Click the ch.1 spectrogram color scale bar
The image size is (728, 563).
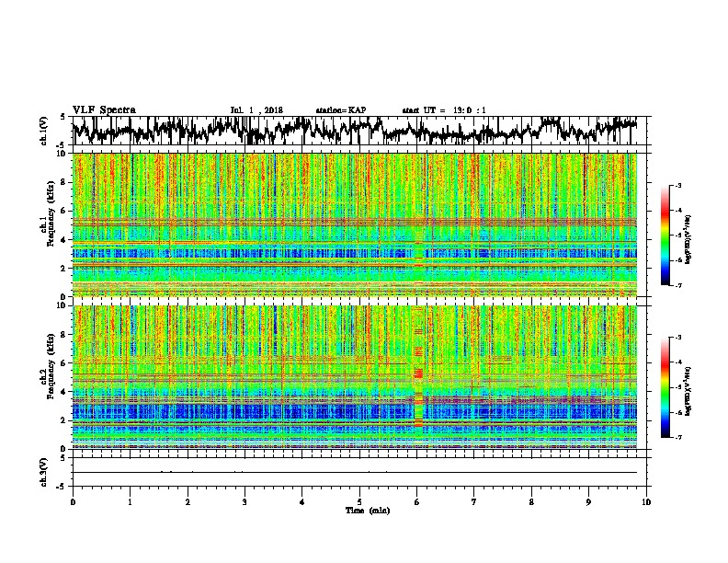pos(665,236)
